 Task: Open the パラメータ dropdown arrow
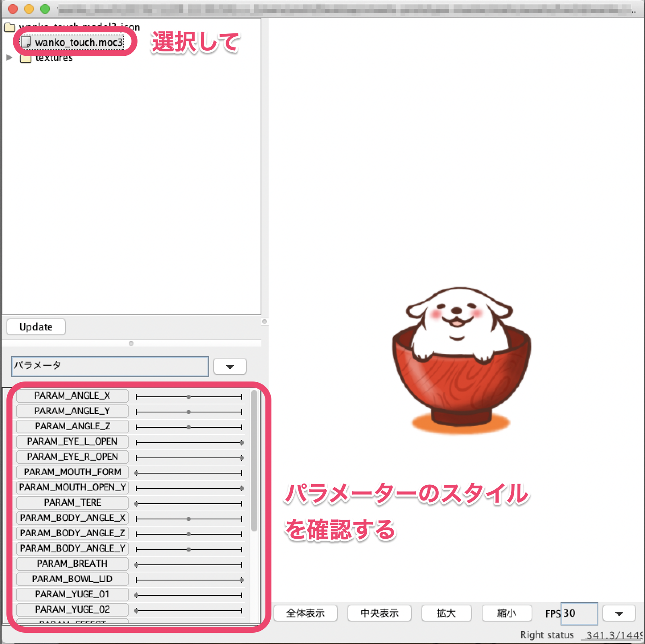(230, 366)
